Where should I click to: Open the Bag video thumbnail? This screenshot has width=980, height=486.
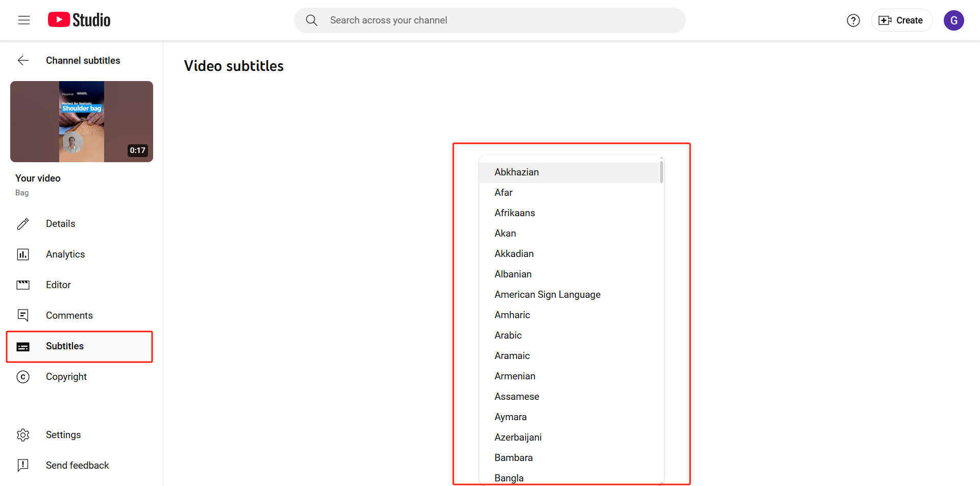point(81,121)
